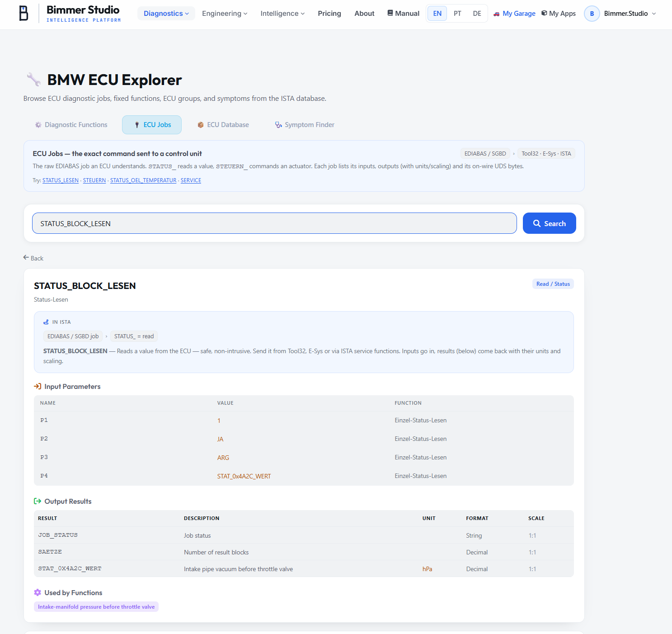
Task: Click the EDIABAS / SGBD job chip
Action: tap(73, 336)
